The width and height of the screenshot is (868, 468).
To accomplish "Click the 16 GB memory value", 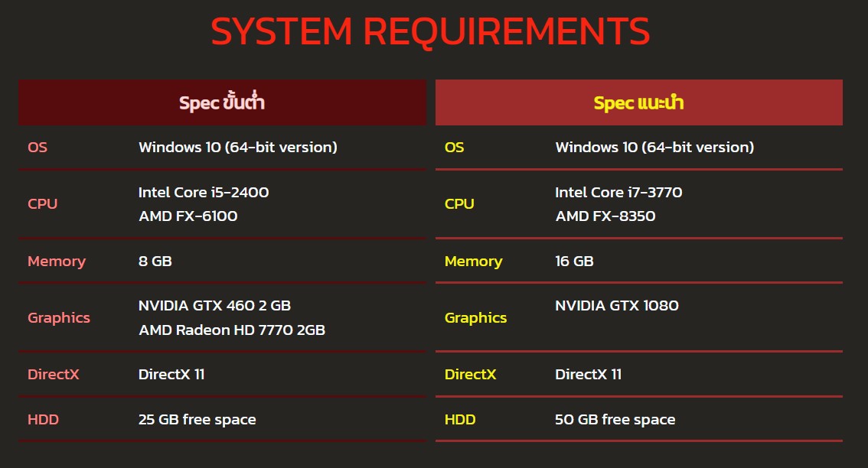I will point(574,261).
